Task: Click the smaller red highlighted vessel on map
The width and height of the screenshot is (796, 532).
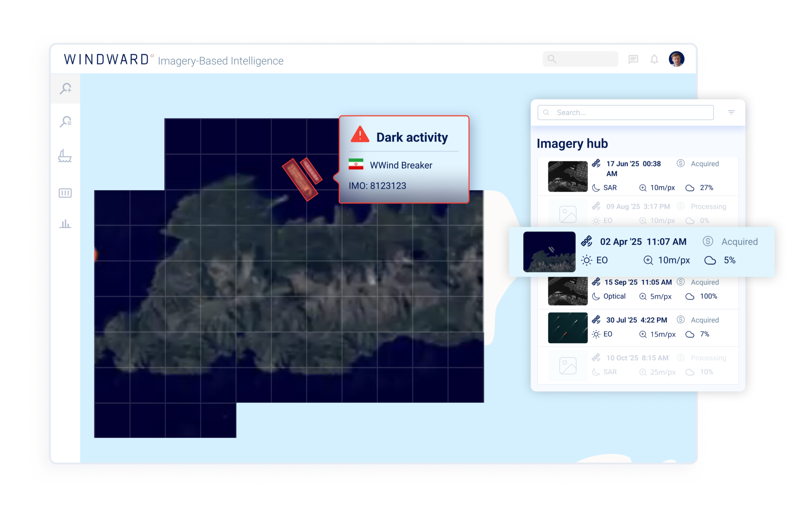Action: pyautogui.click(x=311, y=170)
